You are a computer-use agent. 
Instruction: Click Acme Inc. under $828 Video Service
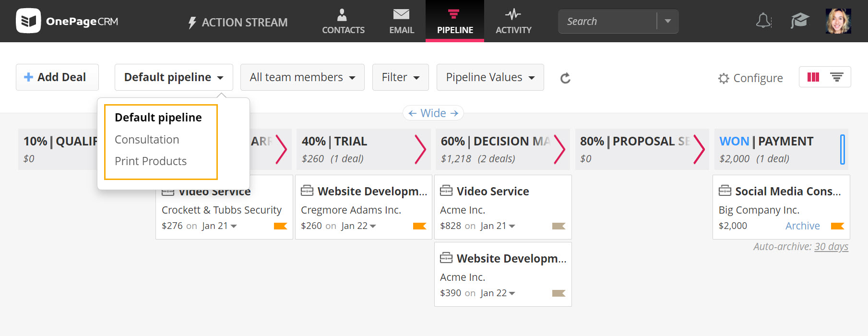click(x=463, y=210)
